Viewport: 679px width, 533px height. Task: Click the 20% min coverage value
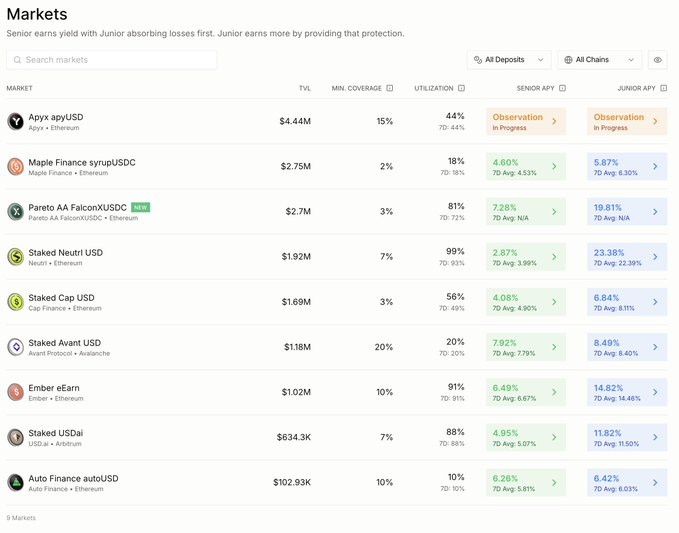tap(384, 347)
